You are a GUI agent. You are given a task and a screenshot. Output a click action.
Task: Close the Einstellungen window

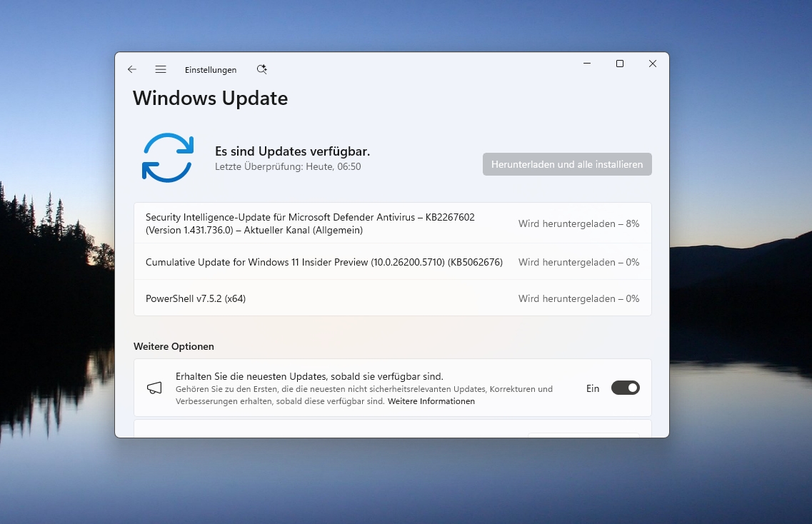tap(653, 63)
